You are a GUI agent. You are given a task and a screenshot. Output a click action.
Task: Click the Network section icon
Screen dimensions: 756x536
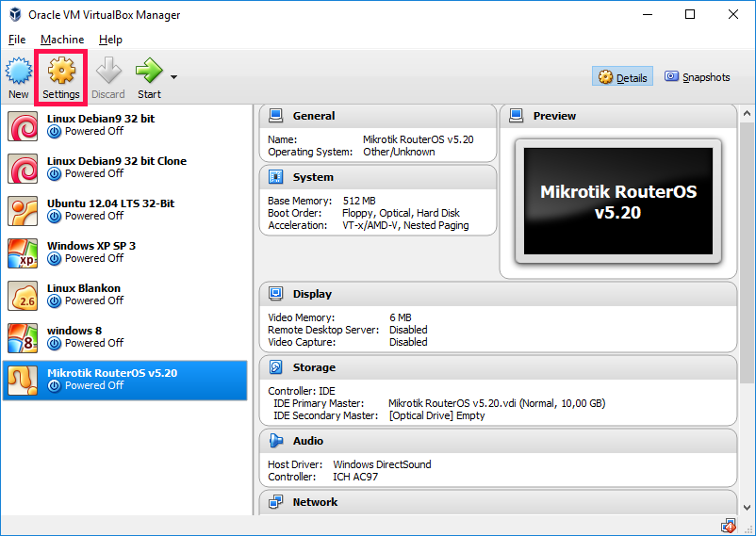click(x=276, y=502)
